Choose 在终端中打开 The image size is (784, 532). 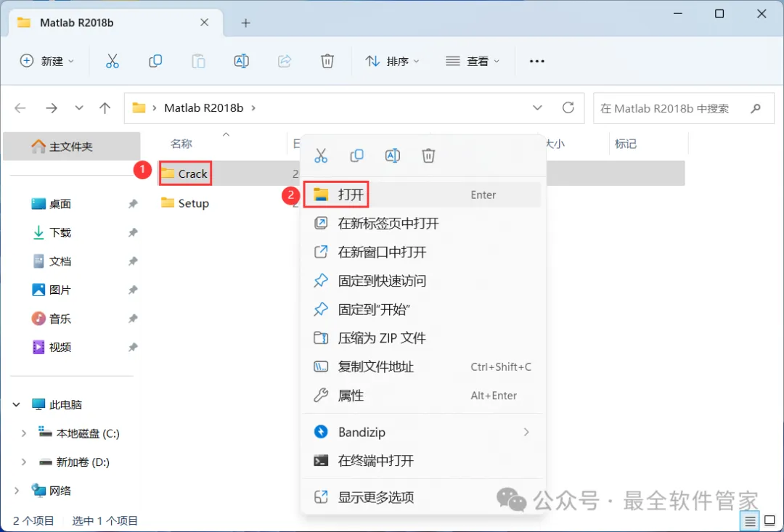423,460
